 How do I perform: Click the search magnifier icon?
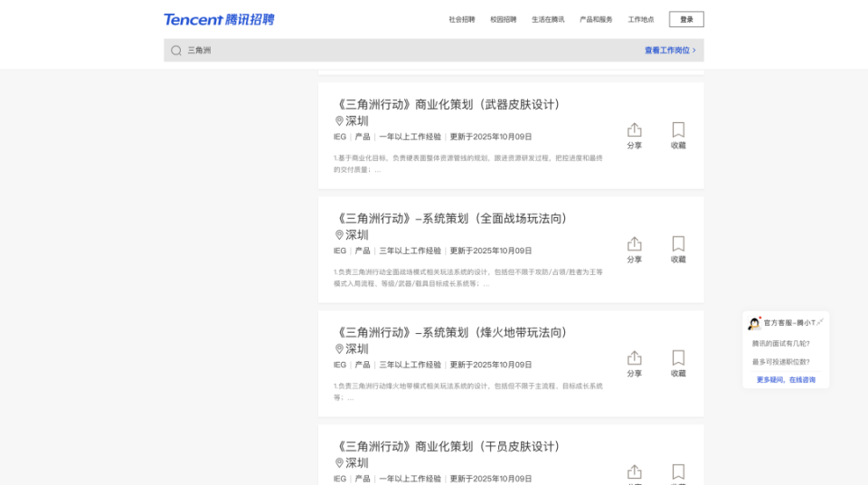click(x=176, y=51)
